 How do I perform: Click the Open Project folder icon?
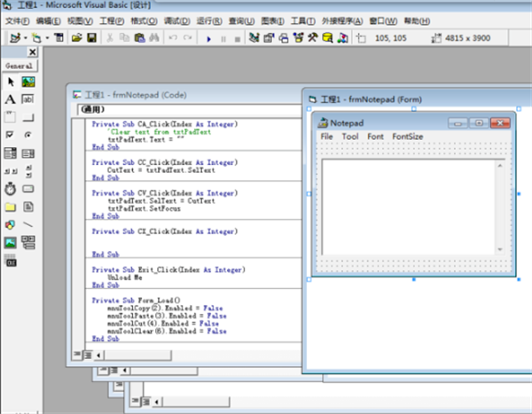point(77,38)
